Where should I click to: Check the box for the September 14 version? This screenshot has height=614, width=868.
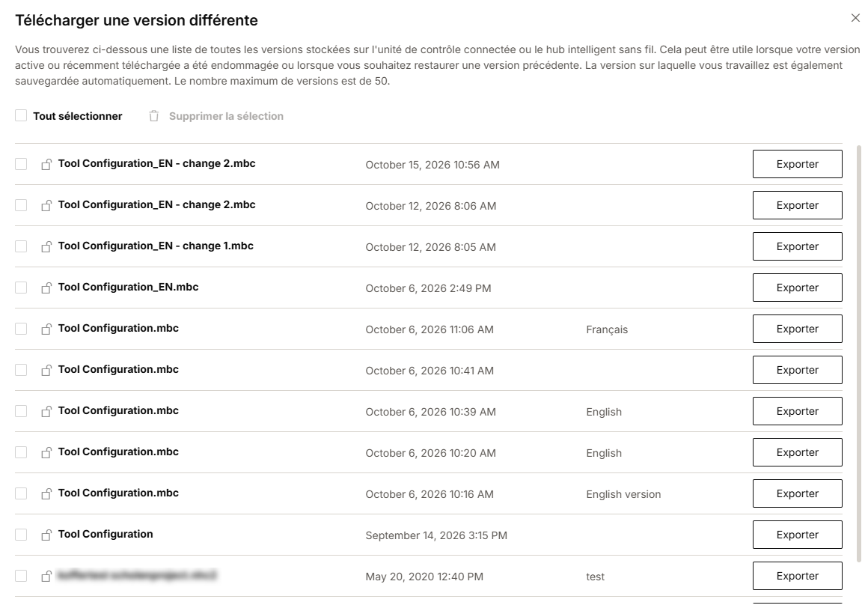click(21, 535)
